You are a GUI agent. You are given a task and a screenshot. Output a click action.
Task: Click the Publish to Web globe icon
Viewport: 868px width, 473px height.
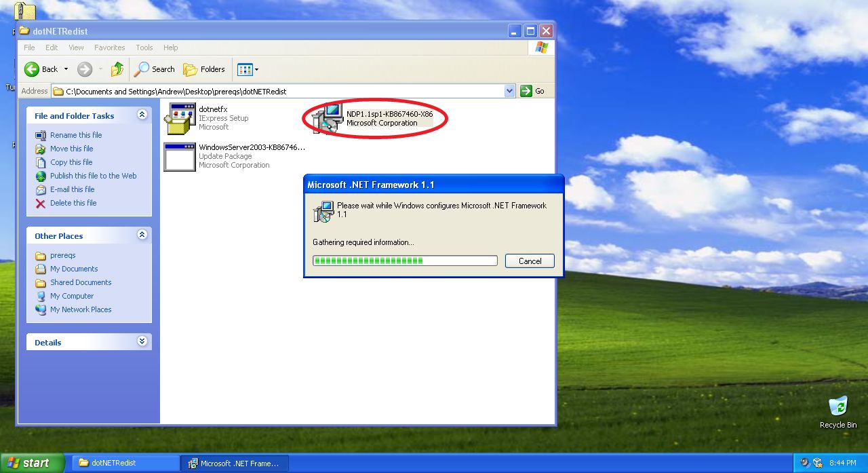[41, 176]
